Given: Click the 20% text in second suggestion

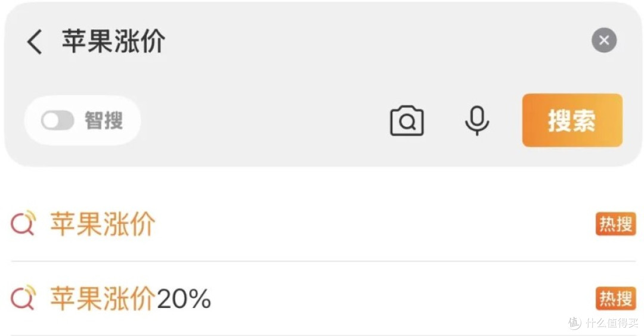Looking at the screenshot, I should click(x=184, y=298).
